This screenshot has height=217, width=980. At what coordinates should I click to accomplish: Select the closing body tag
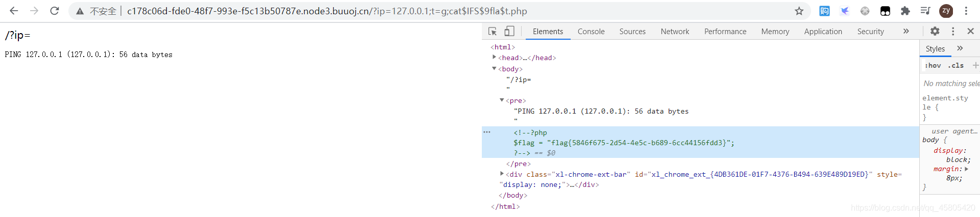tap(513, 195)
